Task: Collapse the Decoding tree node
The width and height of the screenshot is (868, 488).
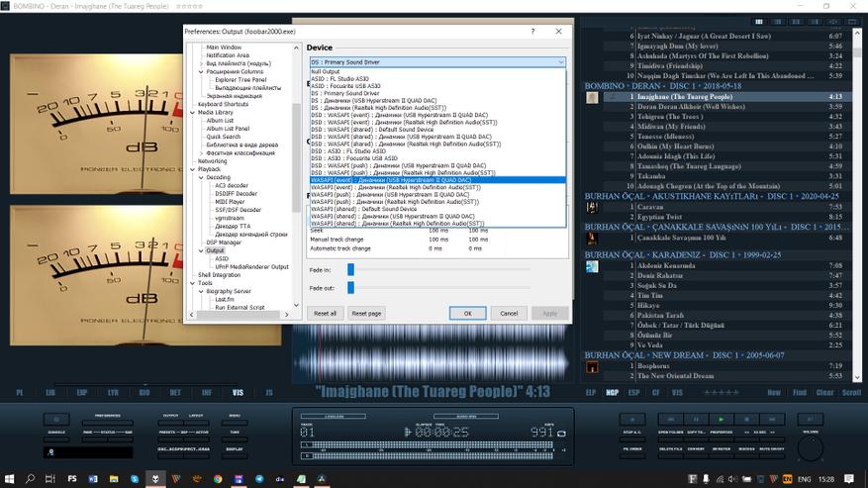Action: coord(201,177)
